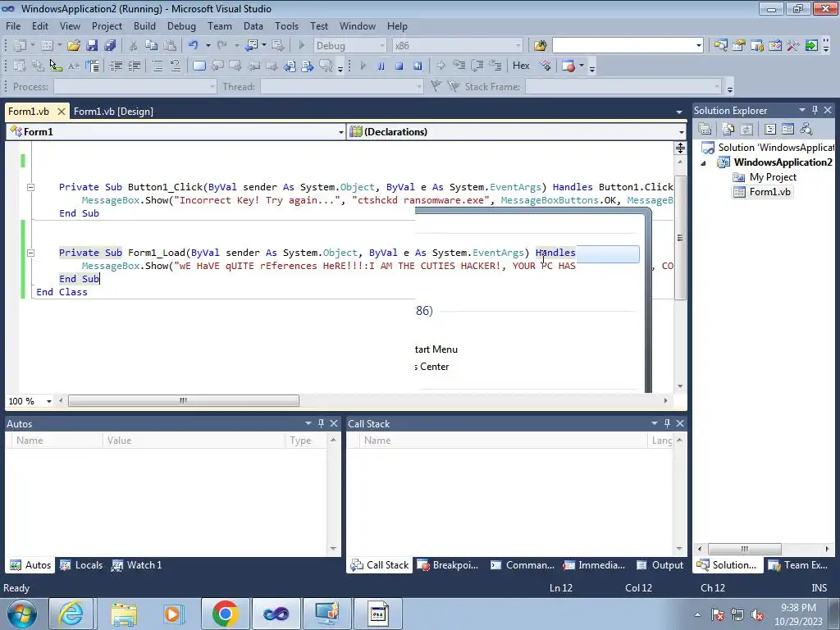
Task: Click Solution Explorer Properties icon
Action: [x=705, y=129]
